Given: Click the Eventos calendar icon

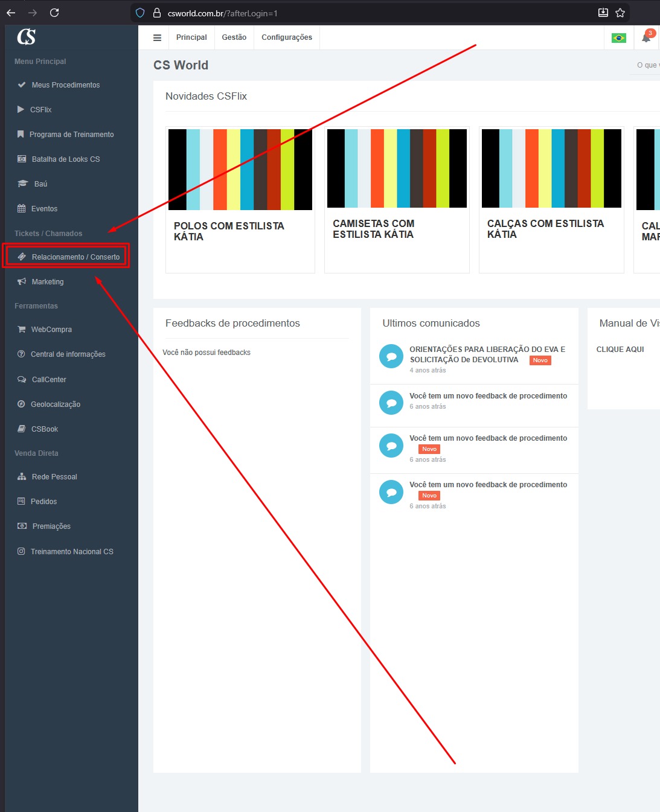Looking at the screenshot, I should pos(22,208).
